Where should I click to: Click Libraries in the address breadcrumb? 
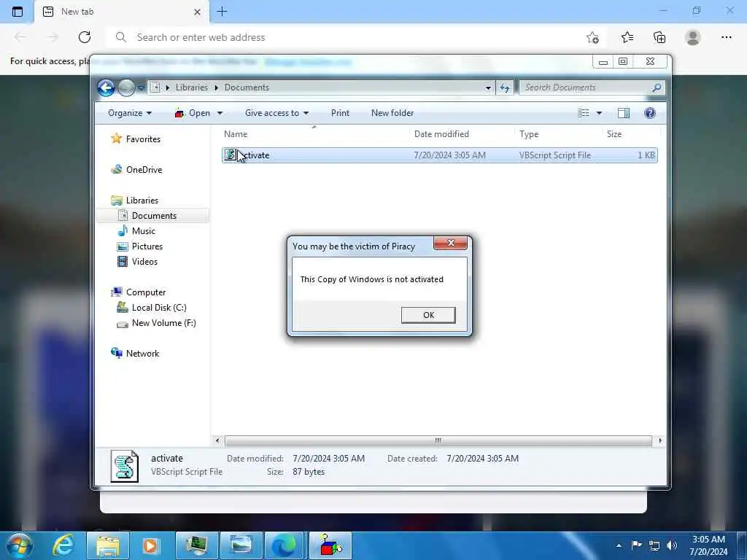[192, 87]
